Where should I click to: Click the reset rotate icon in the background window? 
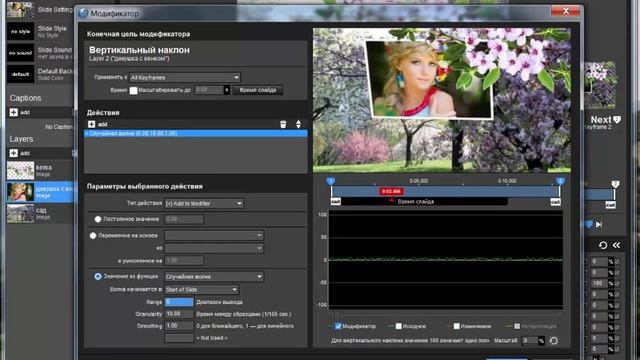coord(603,245)
